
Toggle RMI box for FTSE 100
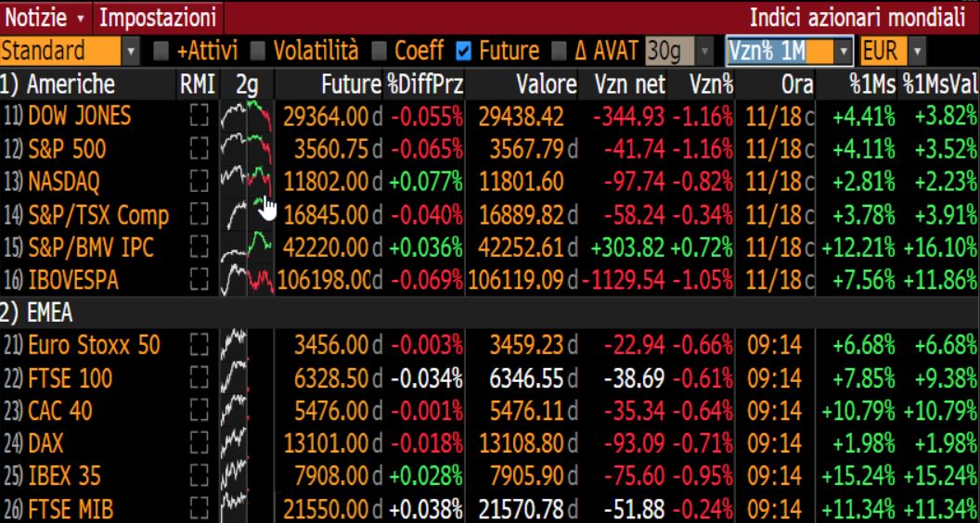pos(199,378)
